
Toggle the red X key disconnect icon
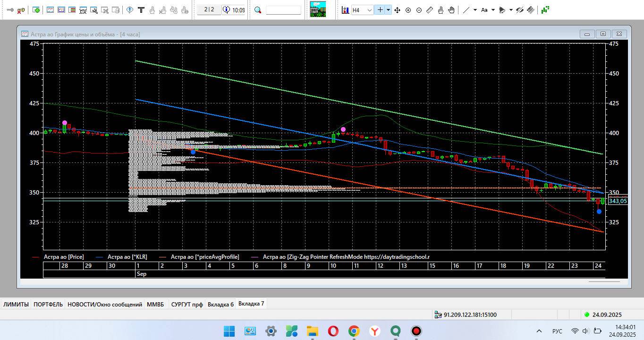point(21,10)
